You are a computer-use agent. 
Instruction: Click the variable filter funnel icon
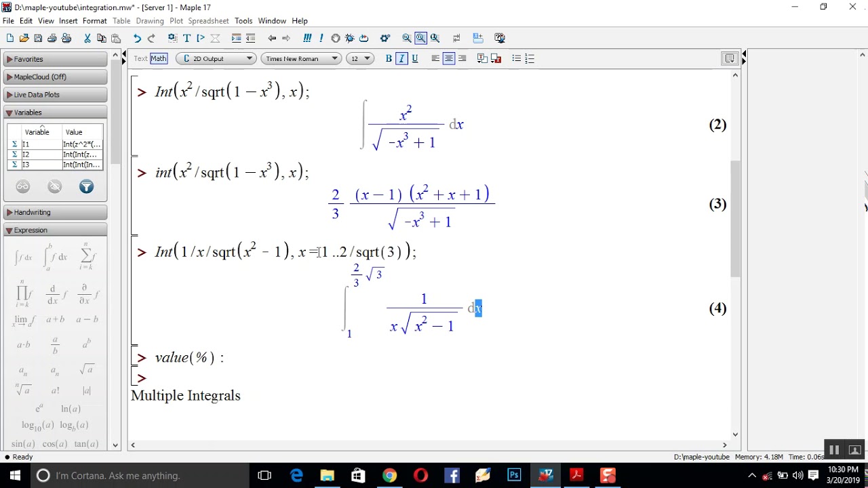(86, 187)
